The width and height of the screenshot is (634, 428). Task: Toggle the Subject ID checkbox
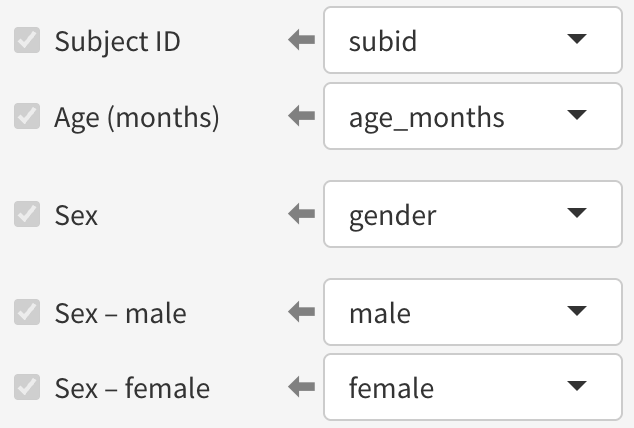[x=26, y=41]
